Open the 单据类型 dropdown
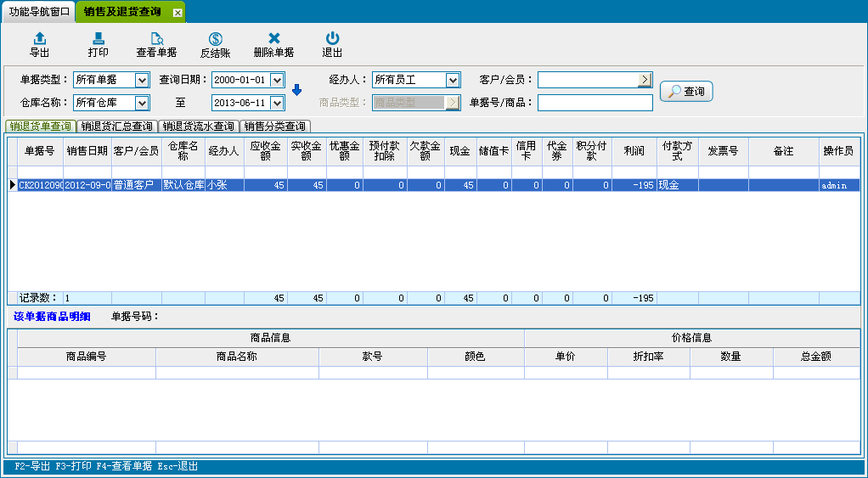Image resolution: width=868 pixels, height=478 pixels. click(x=142, y=80)
